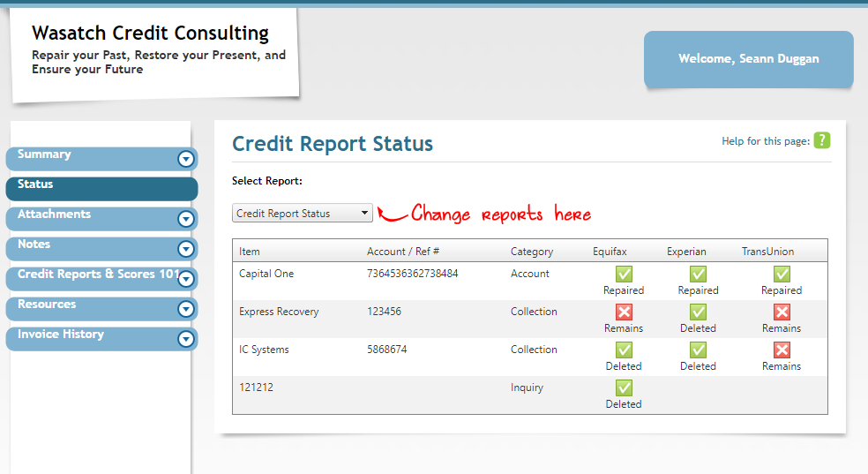Click IC Systems' Collection category cell
Screen dimensions: 868x474
[534, 350]
